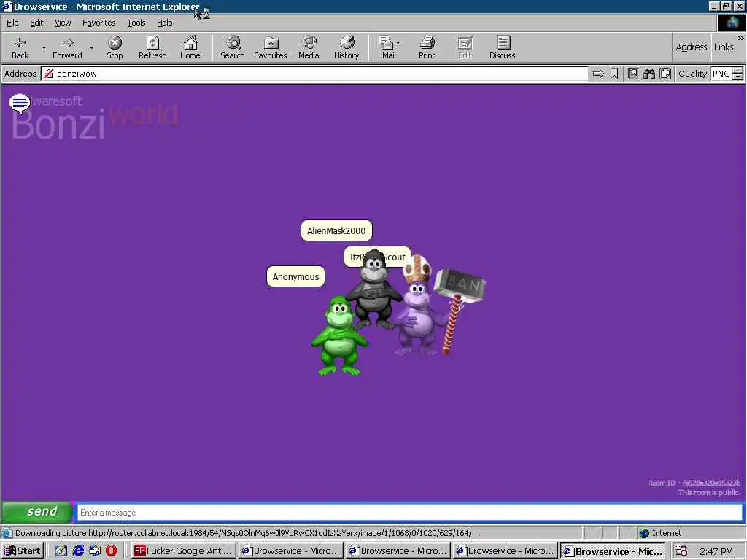Click the Mail toolbar button
747x560 pixels.
[x=387, y=47]
